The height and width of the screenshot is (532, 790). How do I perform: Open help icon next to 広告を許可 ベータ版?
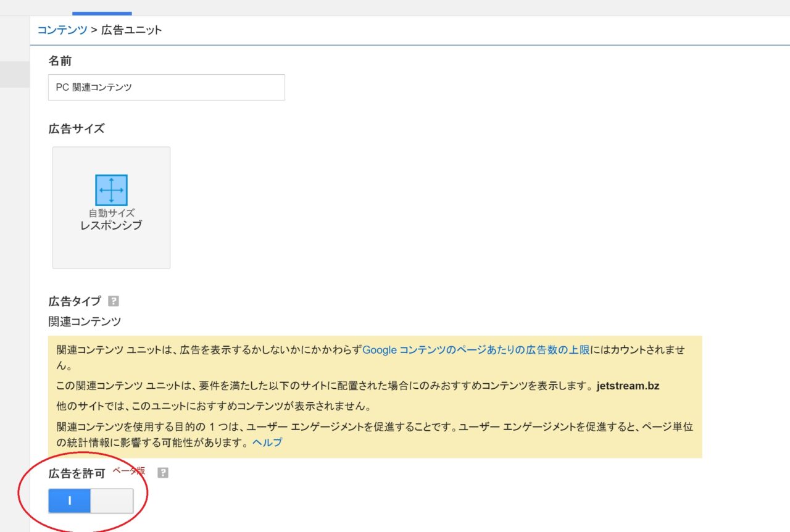[162, 473]
